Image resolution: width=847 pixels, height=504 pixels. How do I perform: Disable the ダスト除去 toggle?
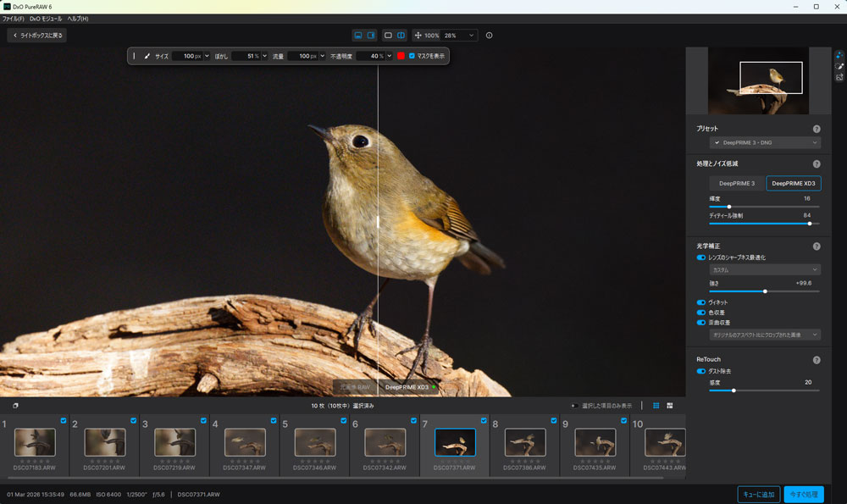(x=701, y=371)
